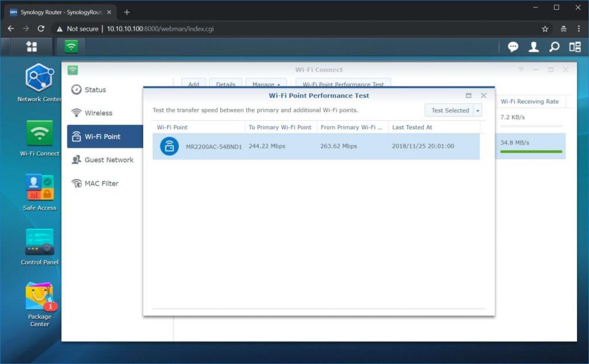Viewport: 589px width, 364px height.
Task: Select the MR2200AC-54BND1 device name
Action: point(214,147)
